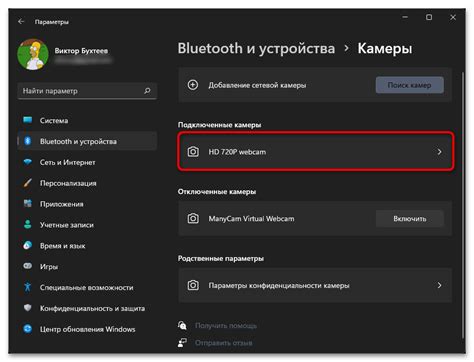Select the 'ManyCam Virtual Webcam' row text
This screenshot has height=362, width=474.
click(251, 219)
